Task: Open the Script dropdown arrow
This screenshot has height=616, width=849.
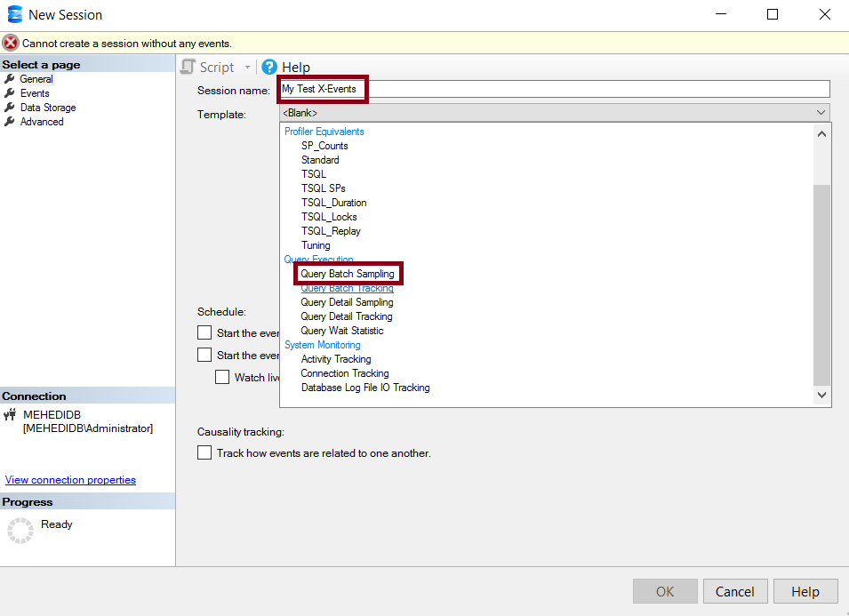Action: pyautogui.click(x=247, y=68)
